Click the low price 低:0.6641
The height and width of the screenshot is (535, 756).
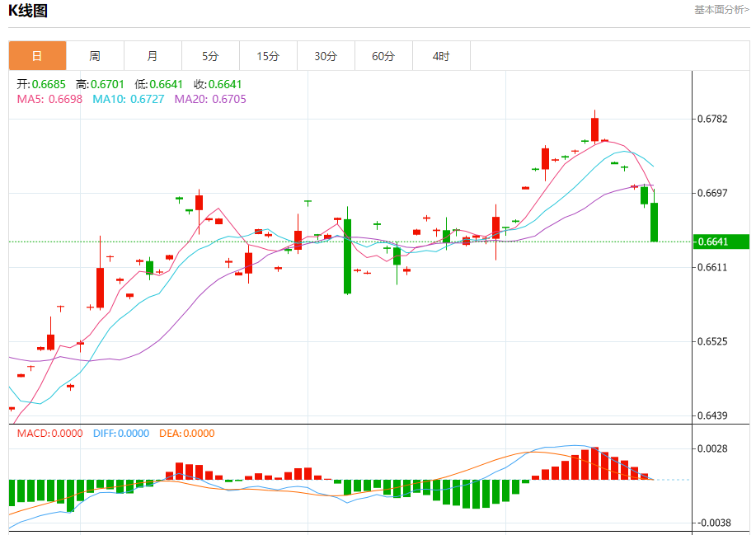(158, 84)
